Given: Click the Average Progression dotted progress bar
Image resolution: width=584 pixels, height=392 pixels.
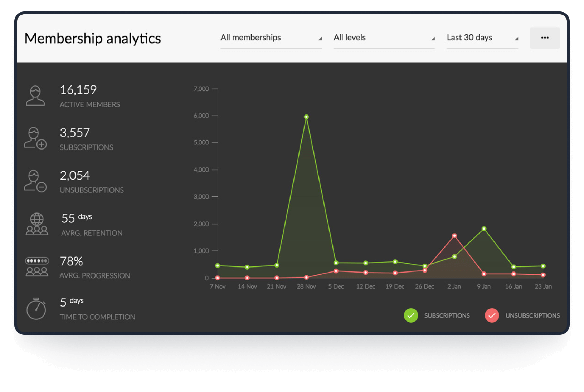Looking at the screenshot, I should (x=37, y=261).
